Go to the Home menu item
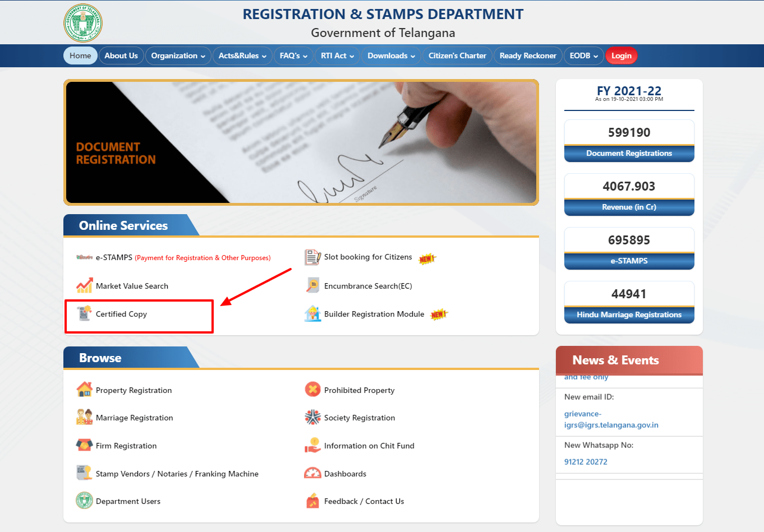Screen dimensions: 764x532 pos(80,55)
